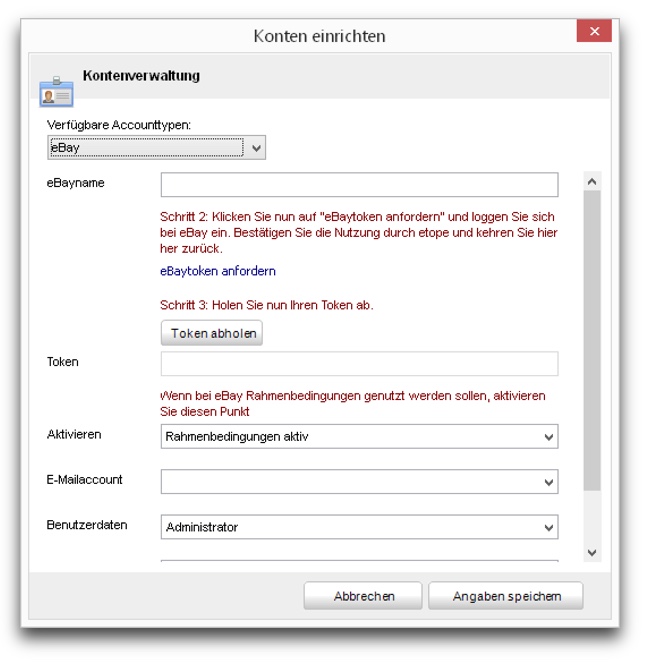Click the Verfügbare Accounttypen label
Screen dimensions: 651x667
click(119, 125)
